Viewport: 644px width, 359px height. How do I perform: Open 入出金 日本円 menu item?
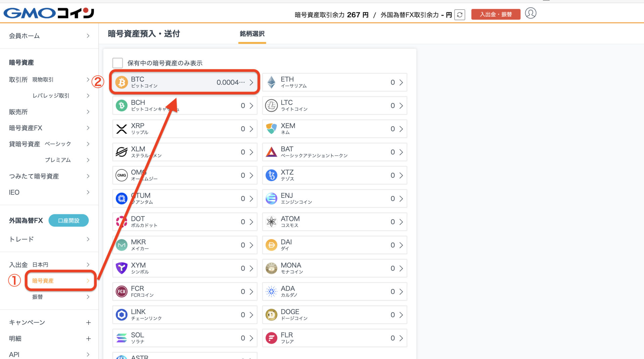49,264
